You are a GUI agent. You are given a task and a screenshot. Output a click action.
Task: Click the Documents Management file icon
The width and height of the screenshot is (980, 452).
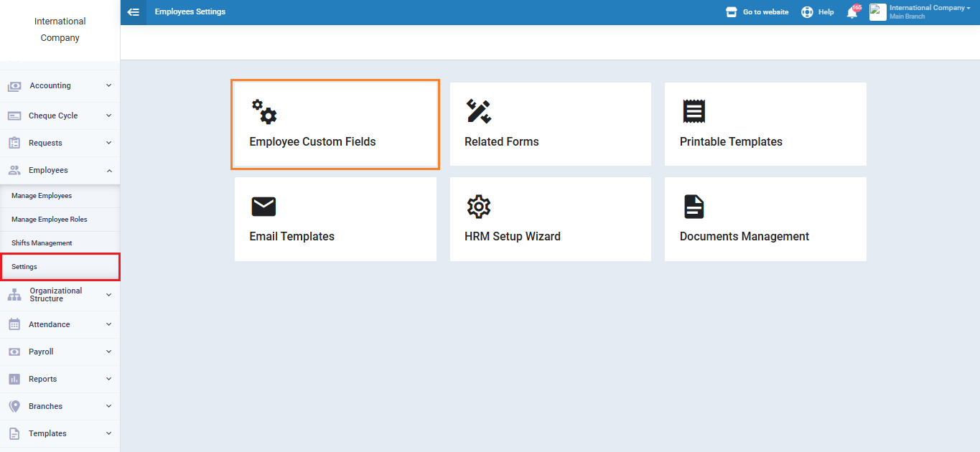click(x=694, y=207)
